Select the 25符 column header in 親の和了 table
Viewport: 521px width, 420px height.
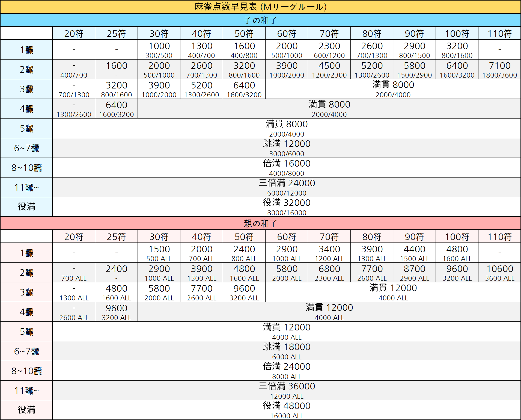tap(116, 236)
